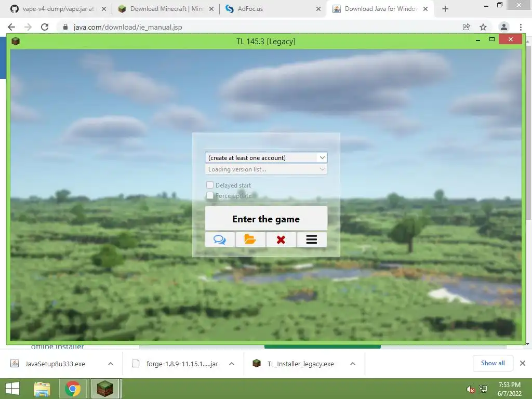The width and height of the screenshot is (532, 399).
Task: Minimize the TL 145.3 launcher window
Action: (478, 40)
